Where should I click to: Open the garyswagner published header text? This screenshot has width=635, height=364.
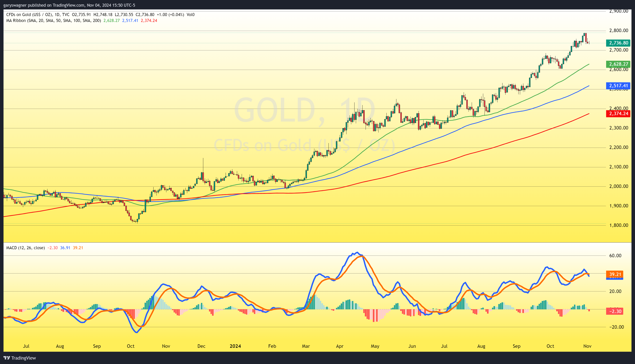tap(69, 5)
